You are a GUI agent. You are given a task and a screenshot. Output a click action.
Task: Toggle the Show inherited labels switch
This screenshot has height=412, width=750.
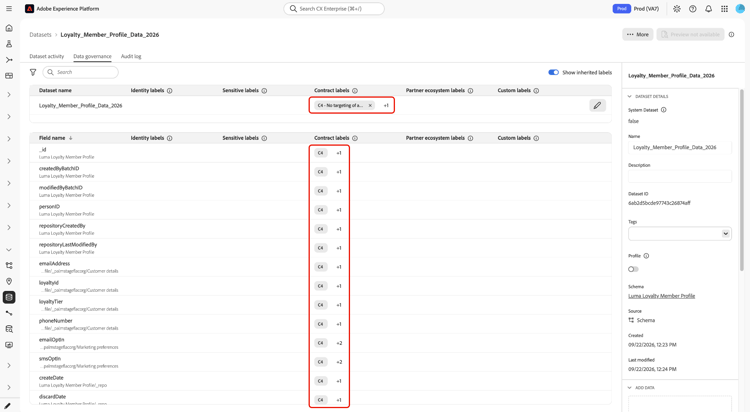coord(553,72)
